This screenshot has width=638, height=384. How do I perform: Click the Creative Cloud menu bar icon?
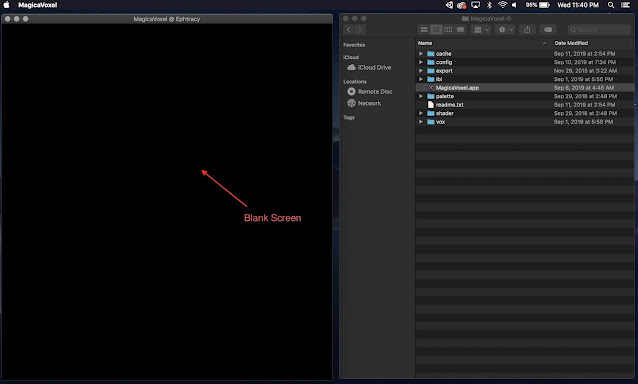[461, 5]
